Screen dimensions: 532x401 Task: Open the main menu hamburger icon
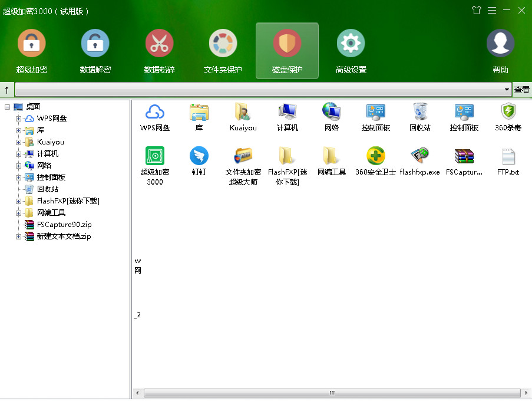pos(492,10)
